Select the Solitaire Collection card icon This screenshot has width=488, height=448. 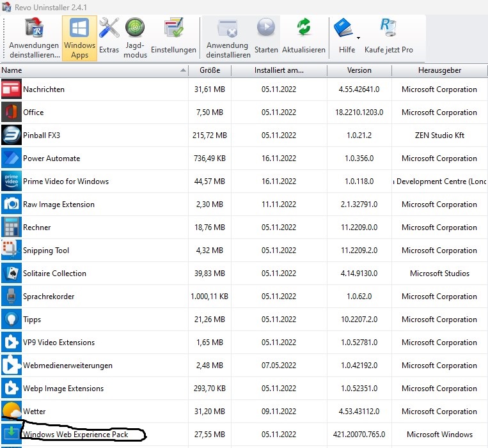click(x=12, y=273)
